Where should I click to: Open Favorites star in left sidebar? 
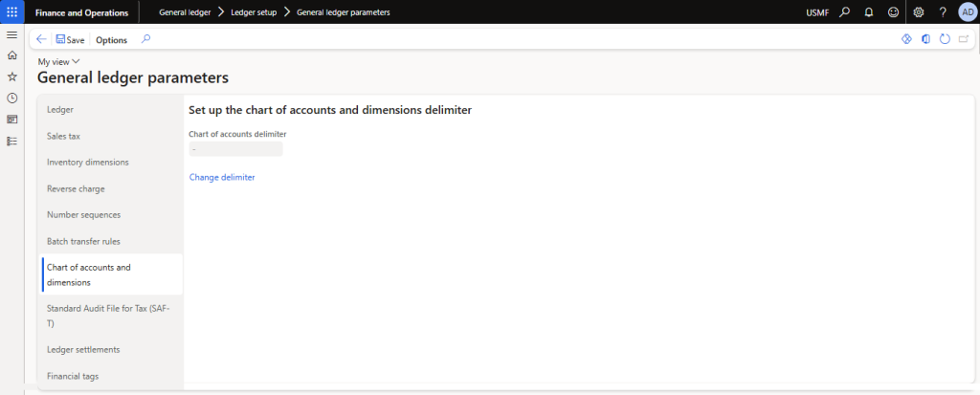click(x=11, y=77)
